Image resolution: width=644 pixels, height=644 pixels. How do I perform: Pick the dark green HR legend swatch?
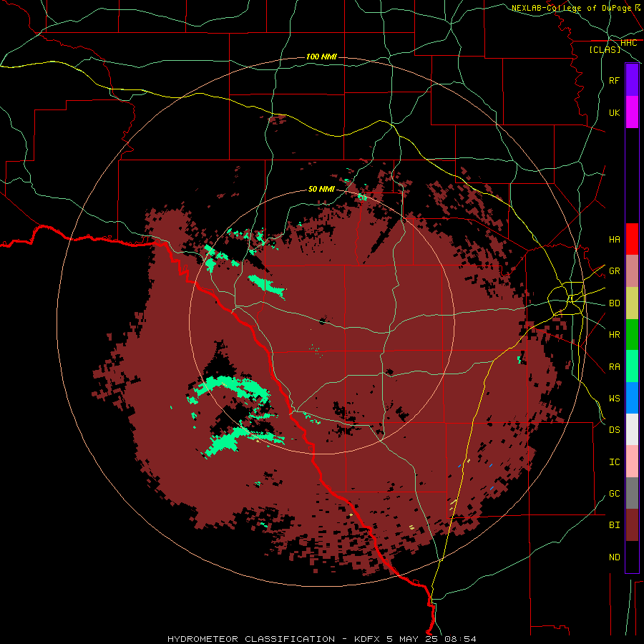[632, 334]
